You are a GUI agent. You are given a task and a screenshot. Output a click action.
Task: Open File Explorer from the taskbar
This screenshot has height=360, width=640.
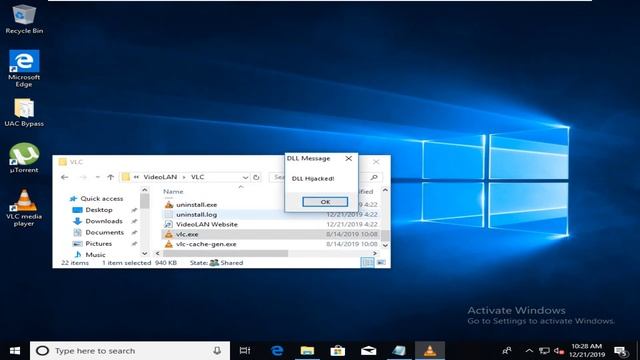pos(307,351)
